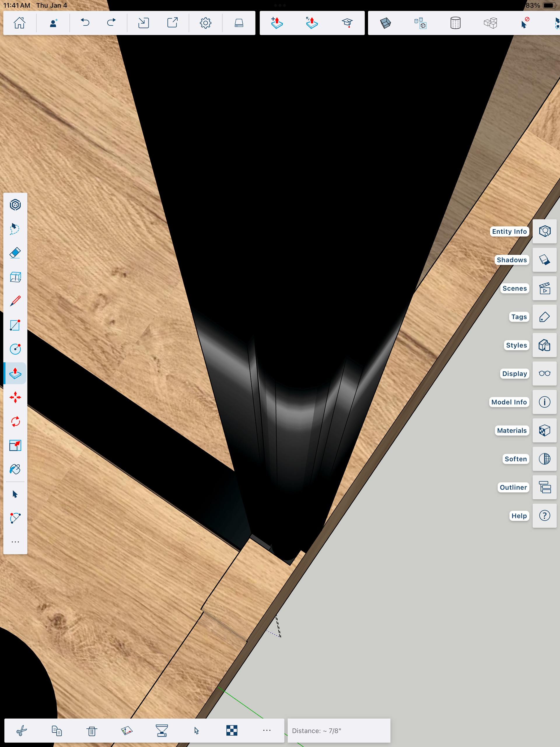The height and width of the screenshot is (747, 560).
Task: Select the Circle tool
Action: coord(15,349)
